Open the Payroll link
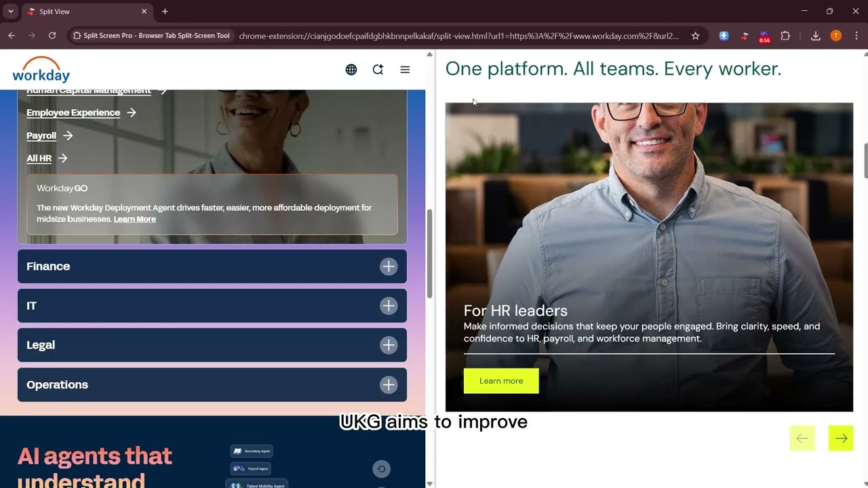 (x=49, y=136)
